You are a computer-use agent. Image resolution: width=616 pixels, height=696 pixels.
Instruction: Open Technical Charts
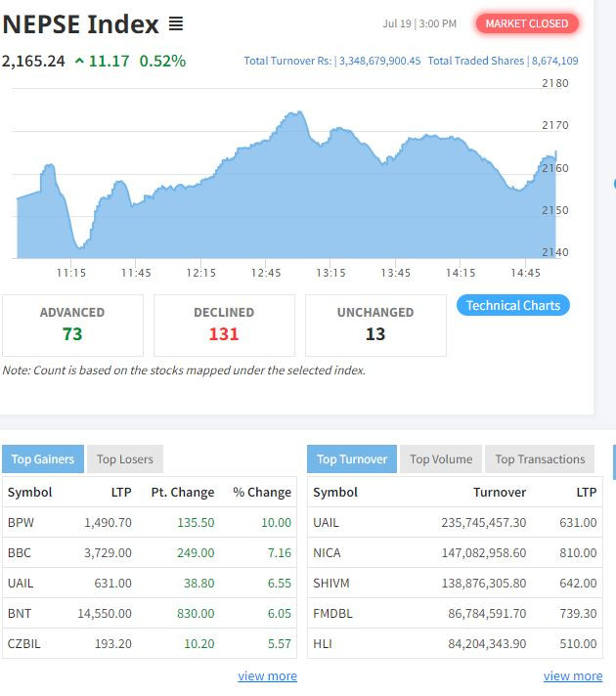click(x=513, y=305)
